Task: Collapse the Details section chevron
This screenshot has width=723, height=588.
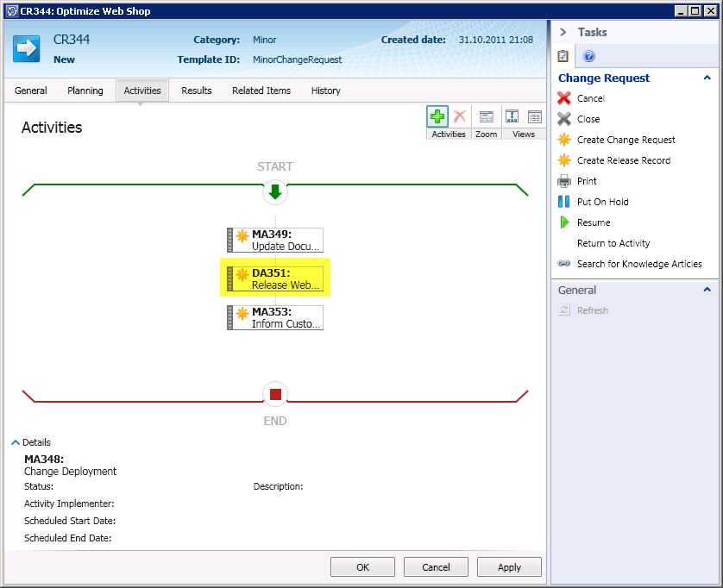Action: pos(16,442)
